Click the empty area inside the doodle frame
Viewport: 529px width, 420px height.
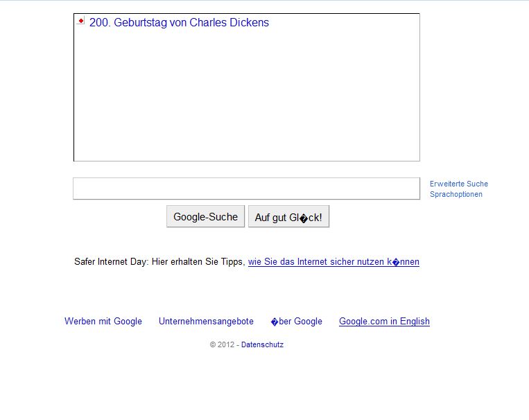pyautogui.click(x=246, y=97)
